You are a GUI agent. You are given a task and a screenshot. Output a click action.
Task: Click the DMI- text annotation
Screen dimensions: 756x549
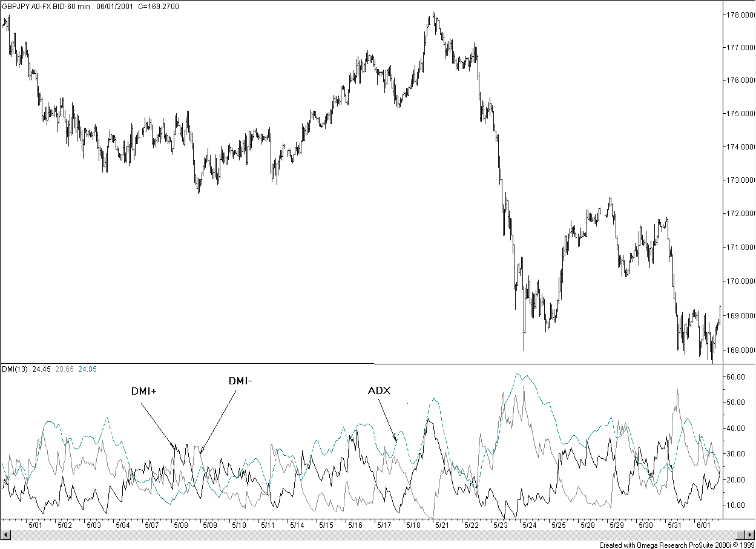239,381
